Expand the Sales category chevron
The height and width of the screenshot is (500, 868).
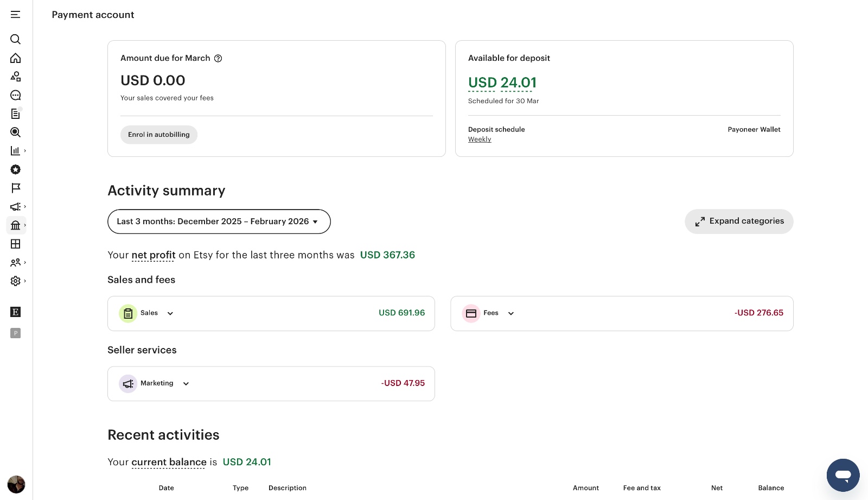point(170,313)
